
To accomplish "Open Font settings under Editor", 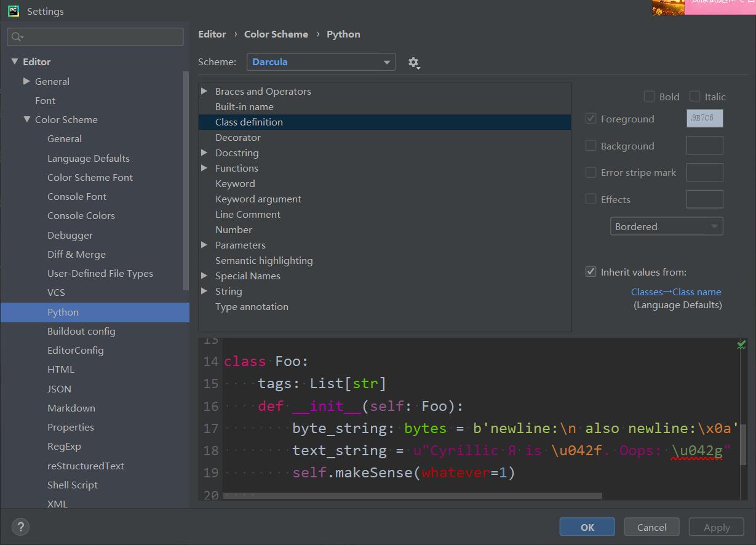I will click(x=45, y=100).
